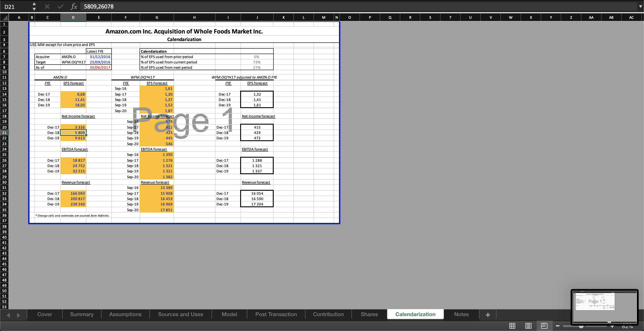Click the Cancel entry X icon in formula bar

(47, 6)
